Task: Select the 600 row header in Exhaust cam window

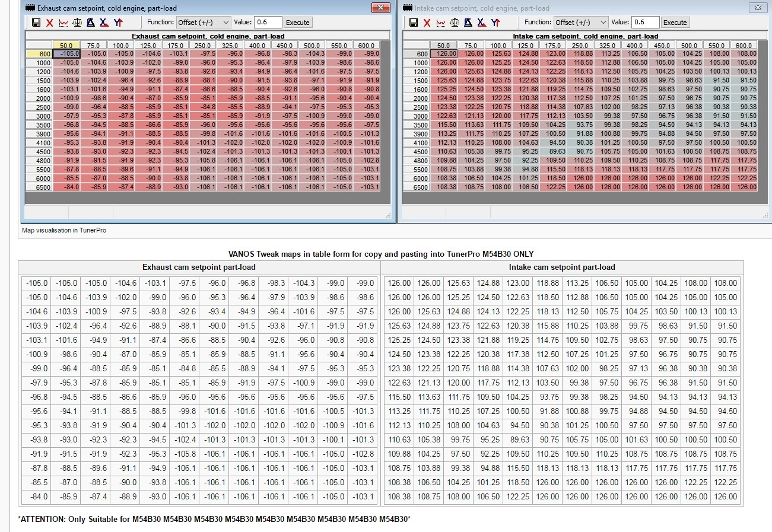Action: click(x=39, y=54)
